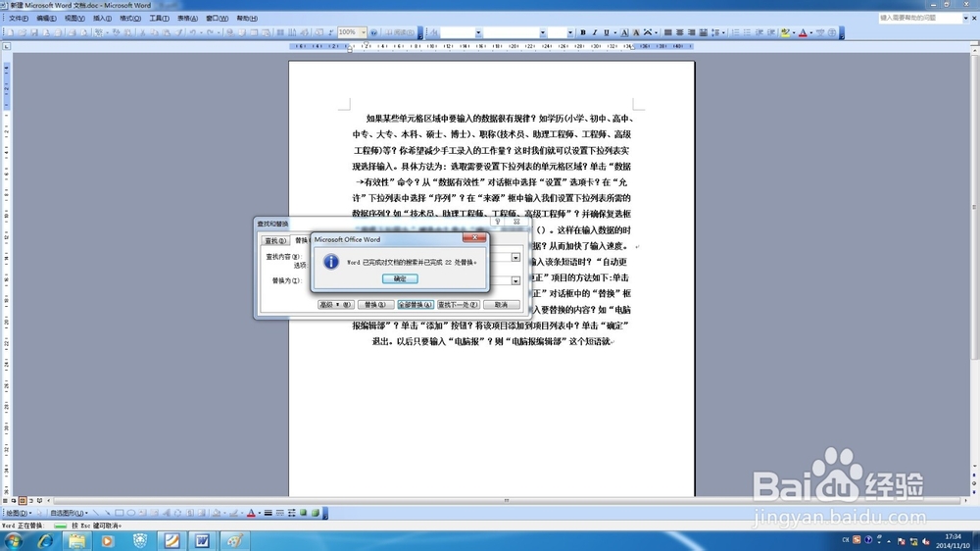Open the media player icon on the taskbar
This screenshot has height=551, width=980.
(108, 541)
